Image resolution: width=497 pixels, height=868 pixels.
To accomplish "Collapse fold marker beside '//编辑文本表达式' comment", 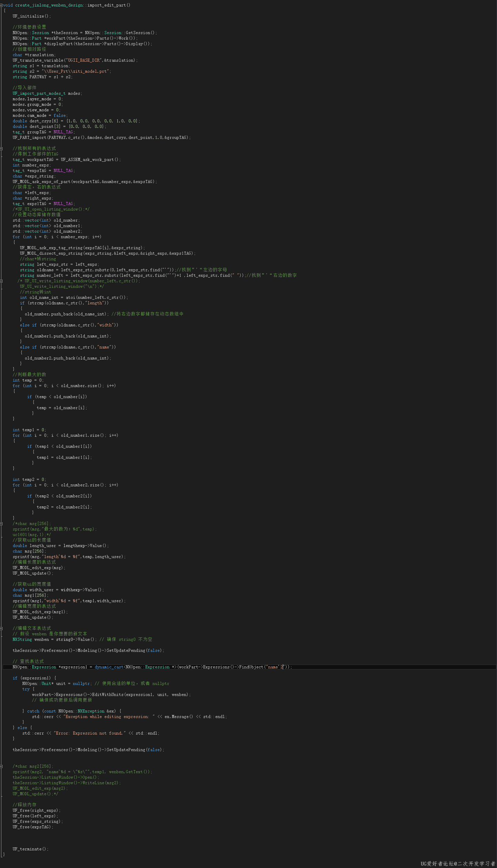I will pyautogui.click(x=1, y=628).
